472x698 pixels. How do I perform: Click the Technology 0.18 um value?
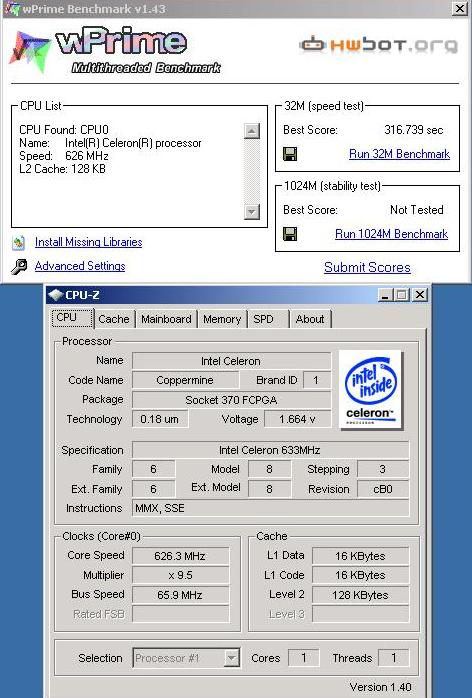click(160, 419)
